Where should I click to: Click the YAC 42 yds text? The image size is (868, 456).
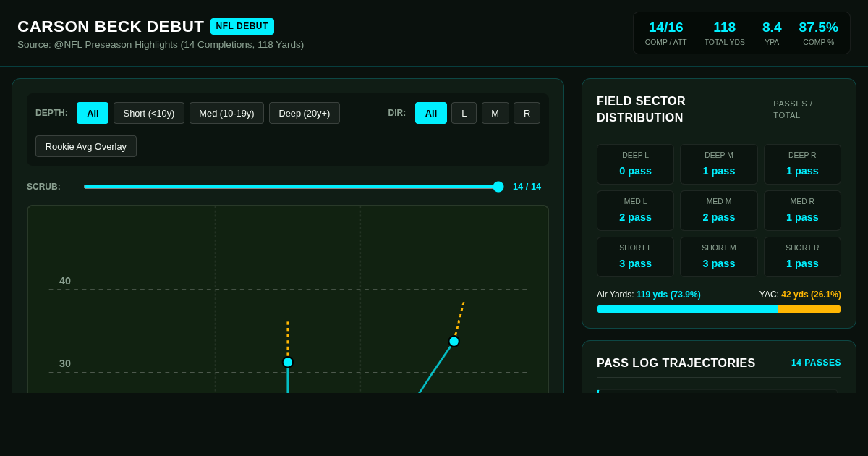(x=800, y=295)
